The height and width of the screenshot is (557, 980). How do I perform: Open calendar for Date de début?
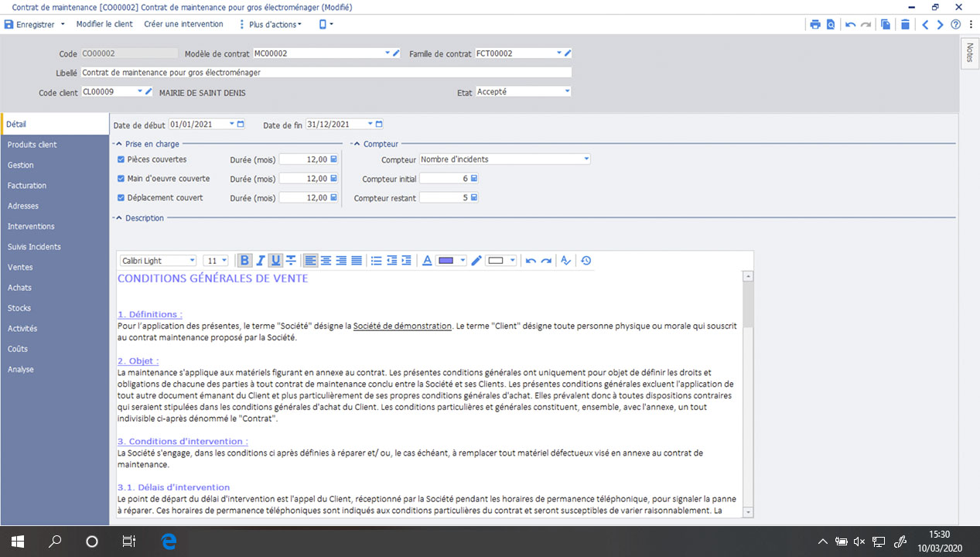pos(241,124)
